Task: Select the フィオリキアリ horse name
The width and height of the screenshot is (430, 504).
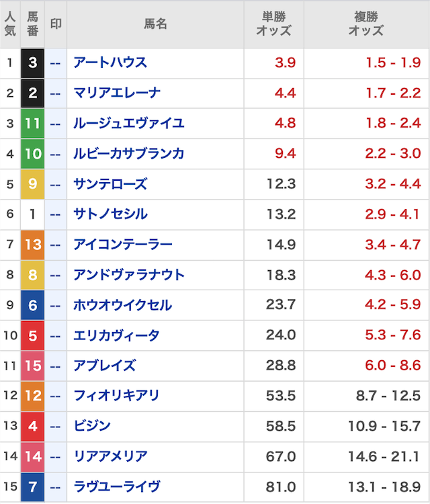Action: (x=116, y=396)
